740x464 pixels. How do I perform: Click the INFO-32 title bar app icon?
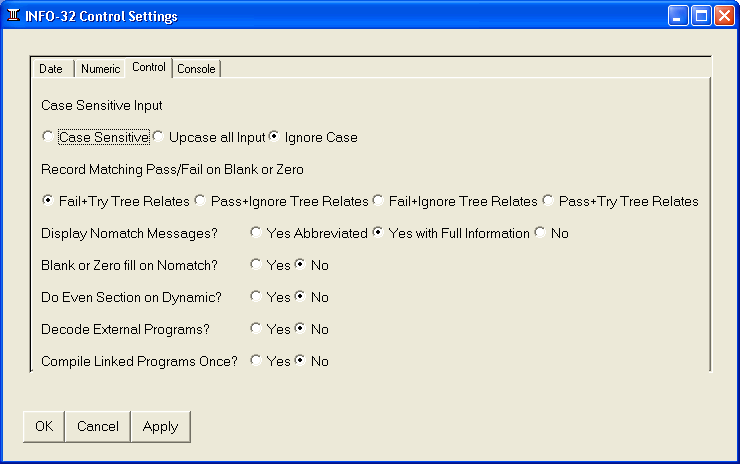coord(13,16)
